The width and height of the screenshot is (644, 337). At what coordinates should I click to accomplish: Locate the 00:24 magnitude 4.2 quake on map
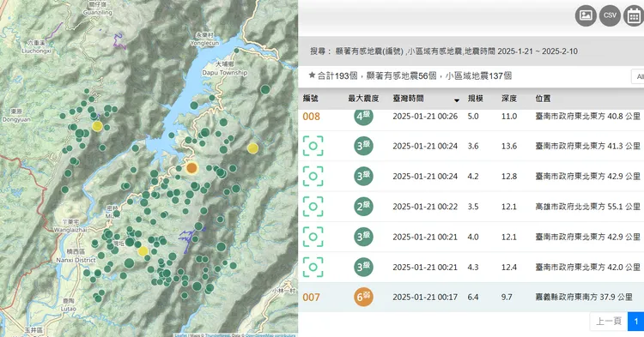click(x=313, y=177)
